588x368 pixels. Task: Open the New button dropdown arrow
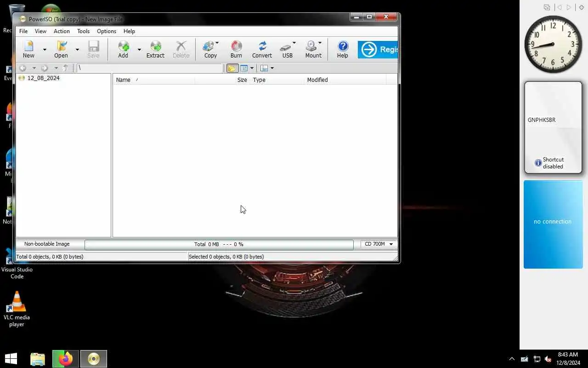coord(45,49)
